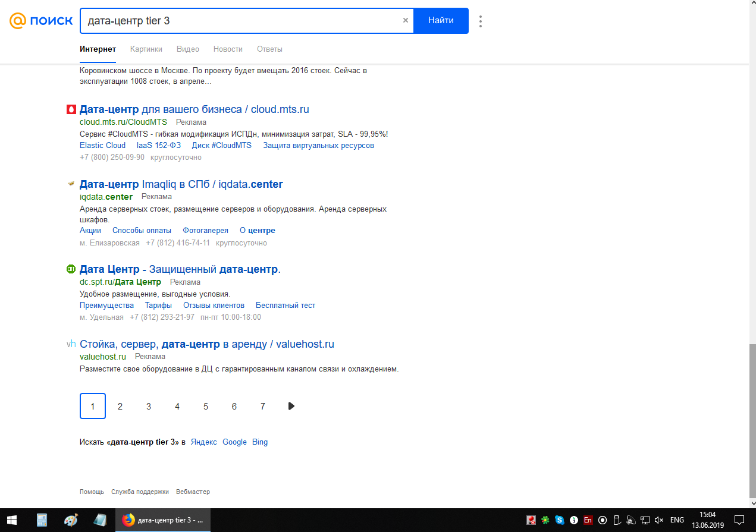Click the ICQ tray icon

click(x=545, y=520)
